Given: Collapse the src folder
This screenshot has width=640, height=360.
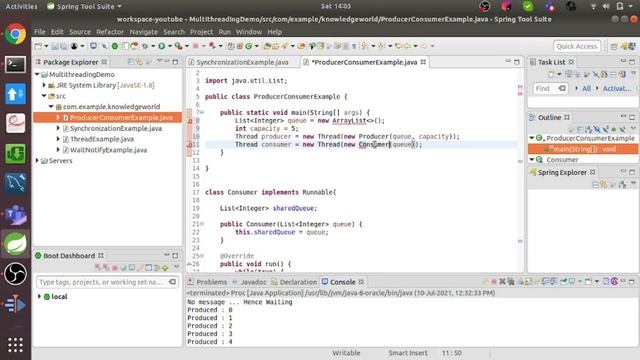Looking at the screenshot, I should 44,96.
